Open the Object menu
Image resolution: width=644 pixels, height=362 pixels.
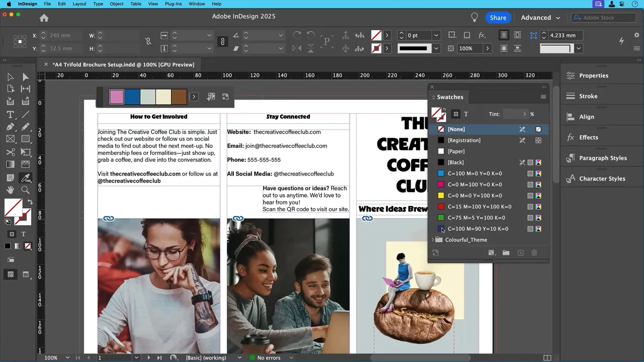tap(116, 4)
